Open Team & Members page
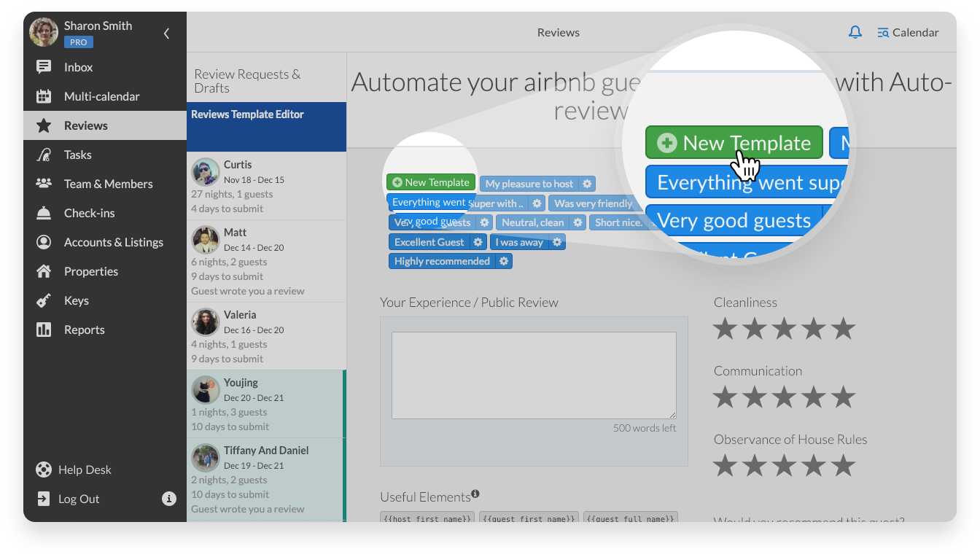The width and height of the screenshot is (980, 557). pyautogui.click(x=105, y=184)
